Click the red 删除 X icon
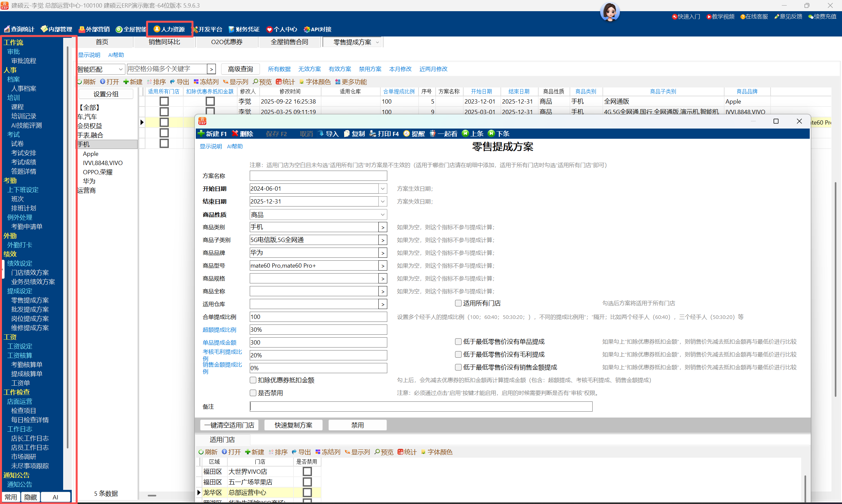This screenshot has height=504, width=842. point(235,133)
